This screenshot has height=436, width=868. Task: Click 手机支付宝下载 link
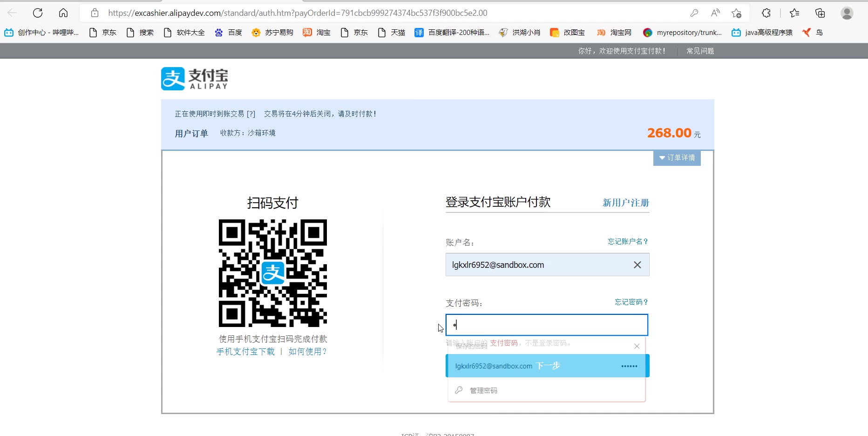[246, 351]
